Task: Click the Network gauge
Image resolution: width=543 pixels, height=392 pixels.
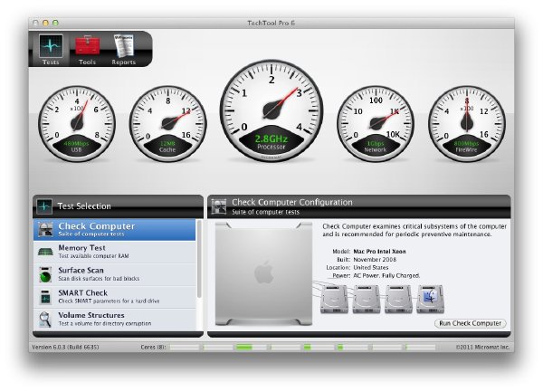Action: click(x=376, y=124)
